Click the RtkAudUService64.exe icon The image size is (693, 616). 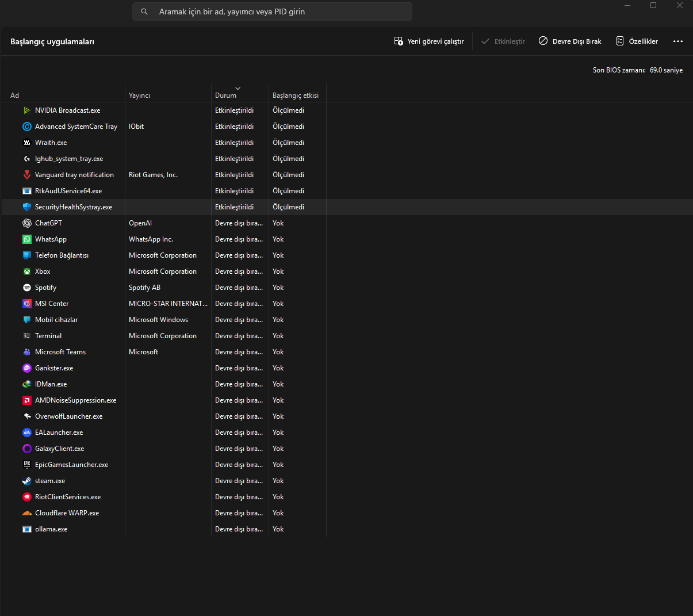[x=27, y=191]
